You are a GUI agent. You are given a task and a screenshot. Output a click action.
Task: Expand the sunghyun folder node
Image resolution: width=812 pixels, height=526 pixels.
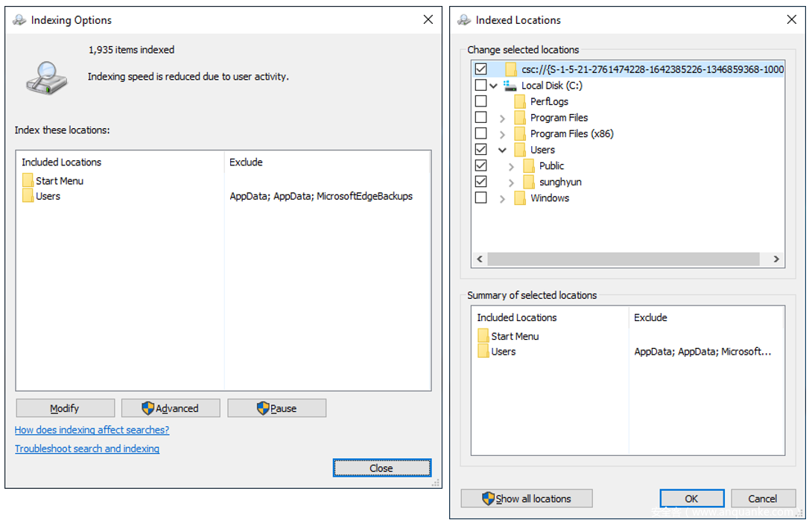coord(511,183)
